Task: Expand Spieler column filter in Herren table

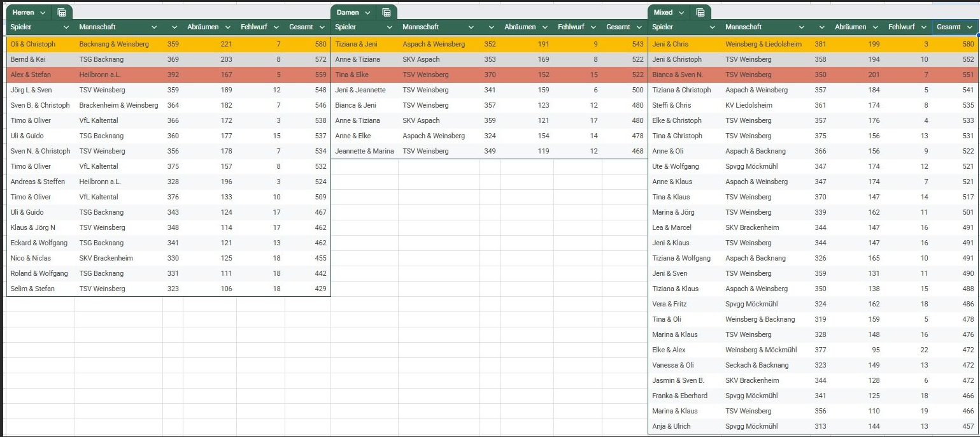Action: [x=66, y=27]
